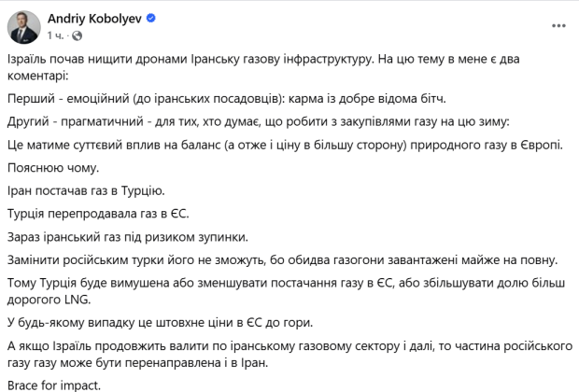Click the paragraph starting "Перший - емоційний"
Screen dimensions: 579x392
(227, 99)
